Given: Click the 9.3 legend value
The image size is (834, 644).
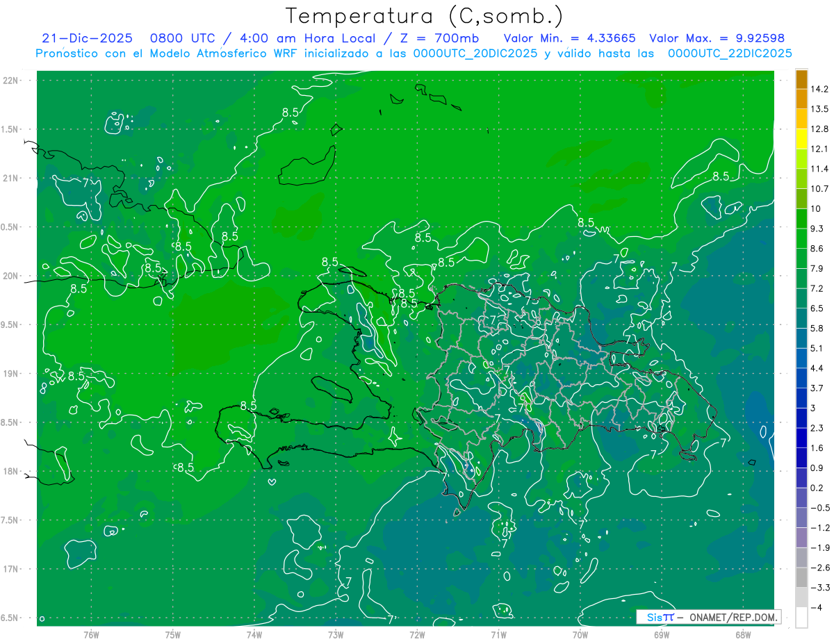Looking at the screenshot, I should tap(817, 229).
